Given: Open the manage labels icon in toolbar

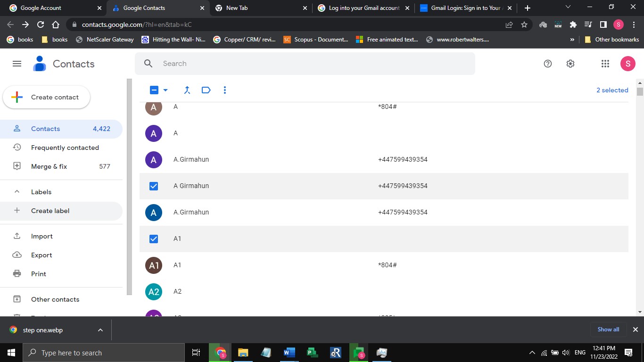Looking at the screenshot, I should 206,90.
